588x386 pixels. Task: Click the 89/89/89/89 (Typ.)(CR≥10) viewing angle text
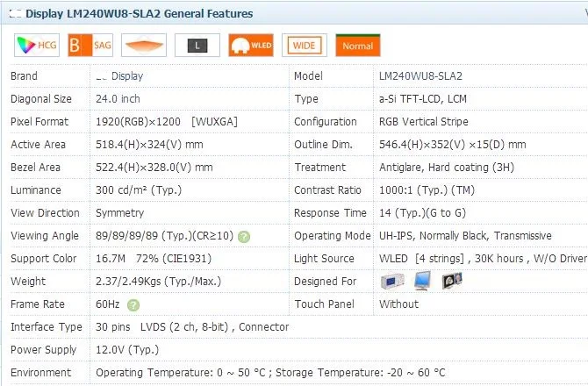[x=165, y=236]
